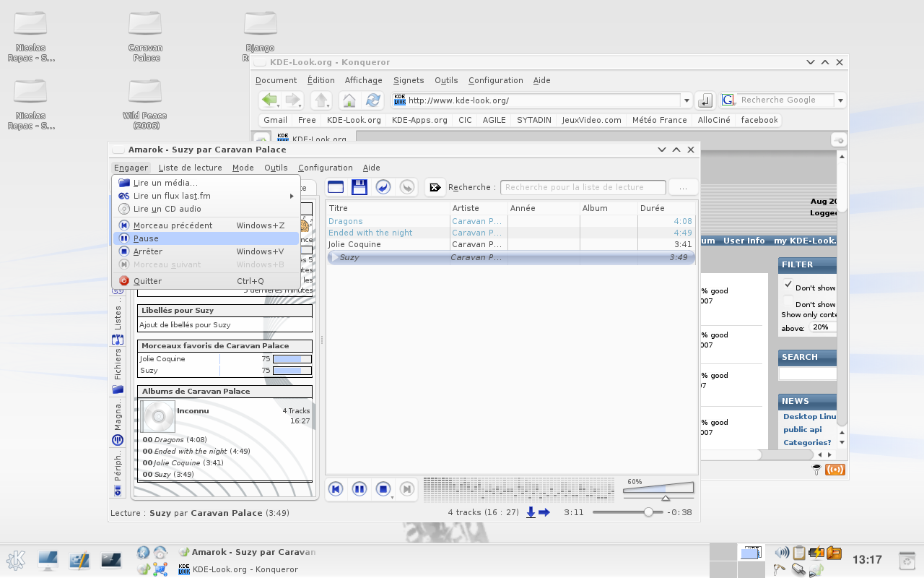924x578 pixels.
Task: Save the playlist with the floppy disk icon
Action: tap(359, 187)
